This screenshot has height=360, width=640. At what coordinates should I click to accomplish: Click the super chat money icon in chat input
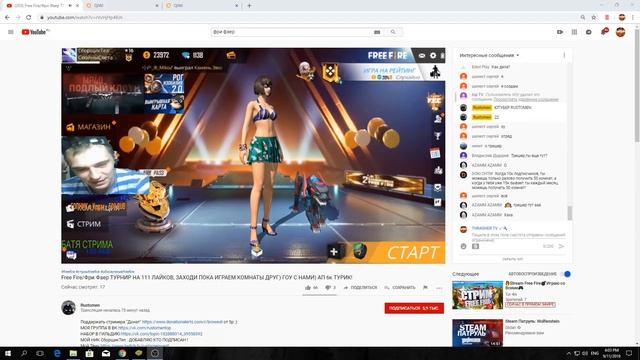tap(476, 246)
